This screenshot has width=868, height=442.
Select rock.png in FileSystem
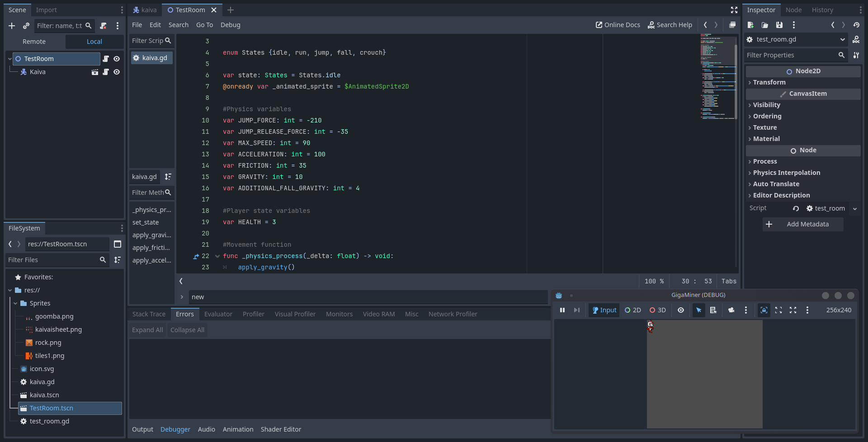[x=48, y=343]
